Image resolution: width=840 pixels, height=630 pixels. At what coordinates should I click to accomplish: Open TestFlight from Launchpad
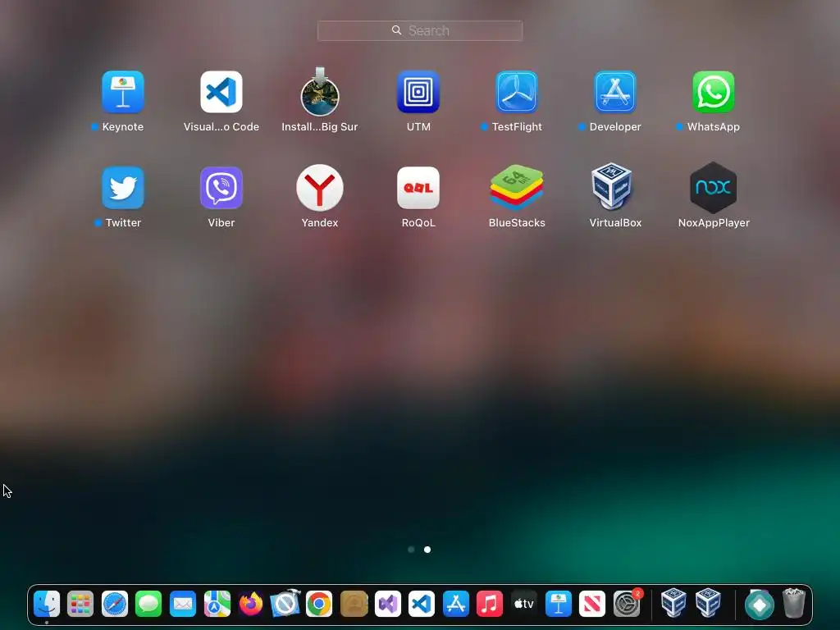pyautogui.click(x=517, y=92)
